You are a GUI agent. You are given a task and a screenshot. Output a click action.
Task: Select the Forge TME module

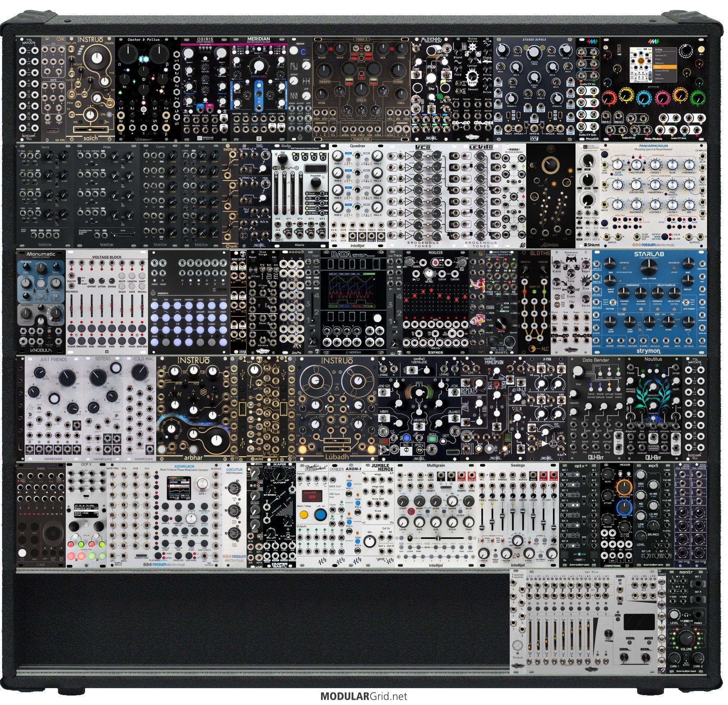coord(362,89)
